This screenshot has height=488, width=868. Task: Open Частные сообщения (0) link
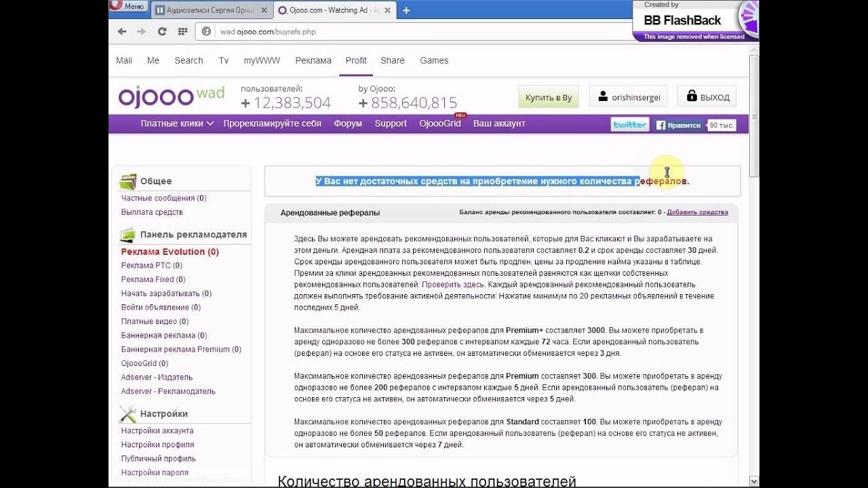click(163, 198)
